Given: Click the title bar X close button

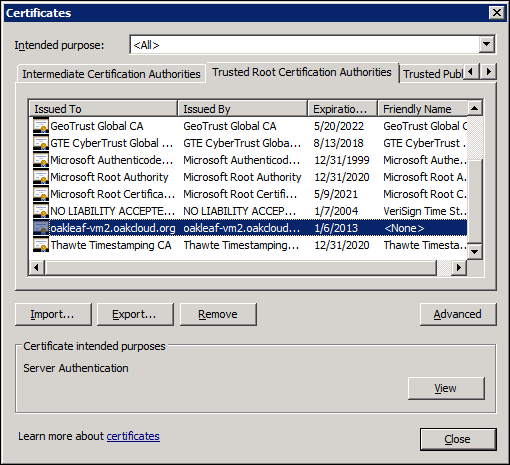Looking at the screenshot, I should tap(497, 13).
